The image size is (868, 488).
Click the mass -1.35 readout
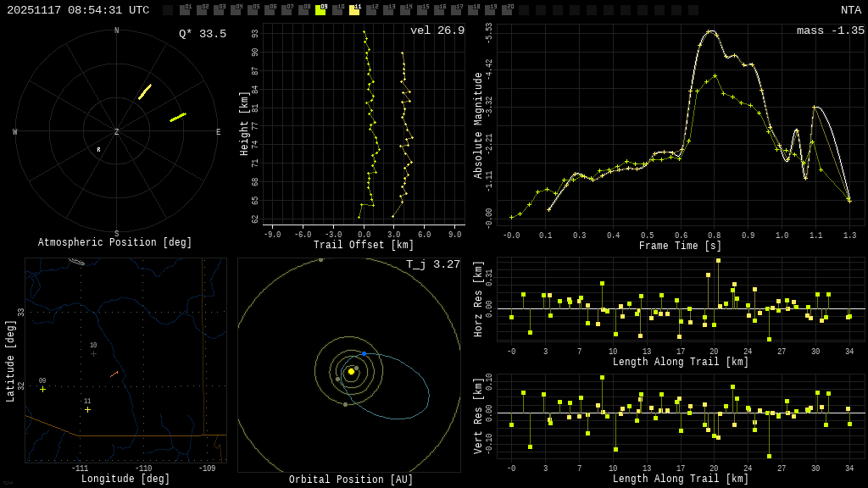pyautogui.click(x=830, y=30)
